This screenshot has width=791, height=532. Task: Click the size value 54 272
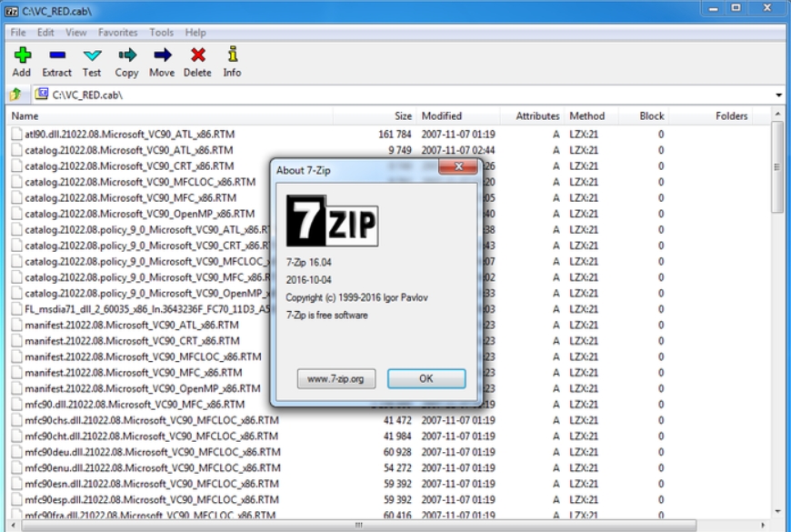click(x=397, y=468)
